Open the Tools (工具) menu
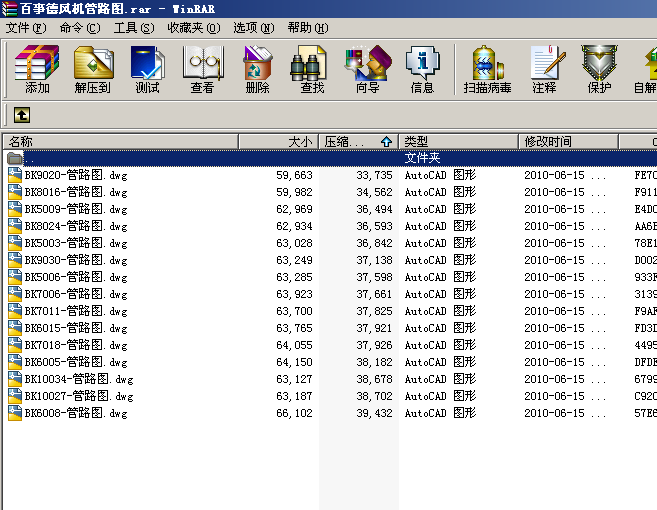The image size is (657, 510). pyautogui.click(x=134, y=28)
